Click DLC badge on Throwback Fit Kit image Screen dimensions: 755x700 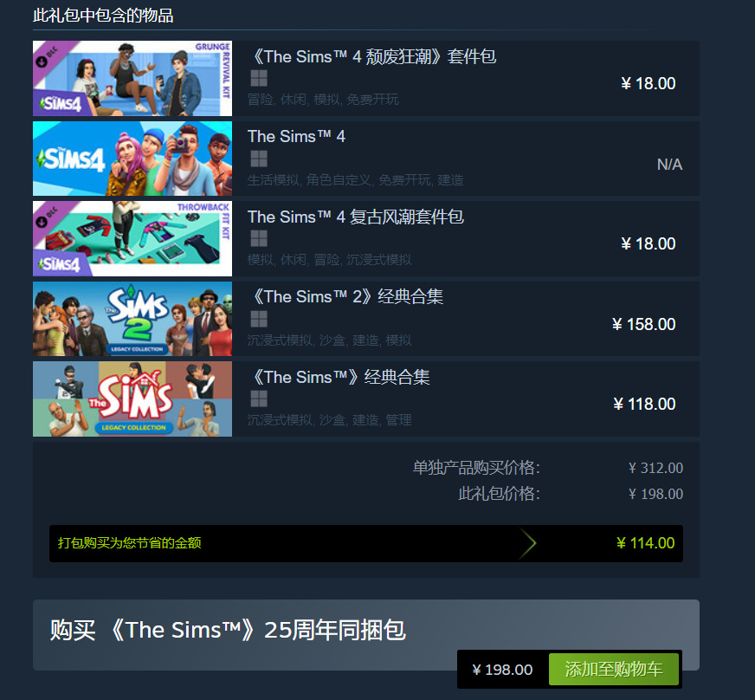pos(47,216)
